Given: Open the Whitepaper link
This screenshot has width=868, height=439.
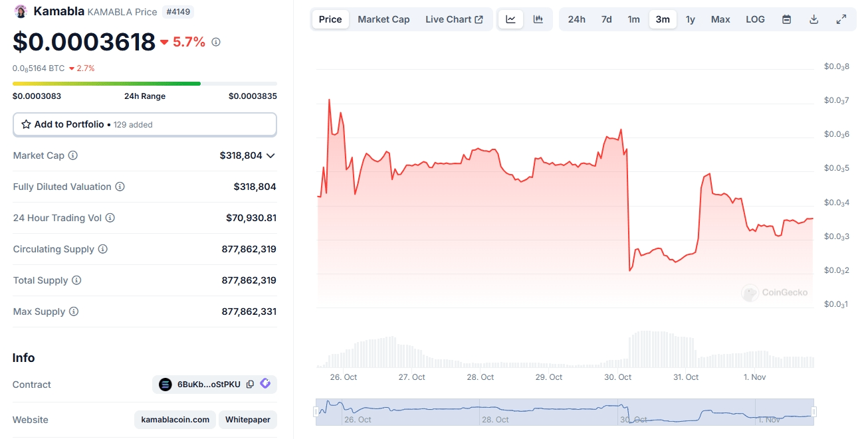Looking at the screenshot, I should (x=247, y=420).
